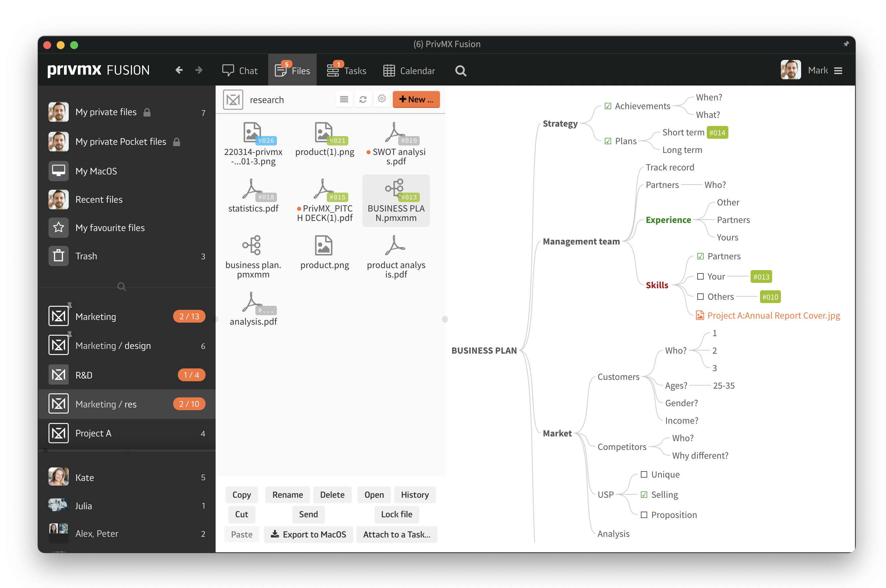
Task: Switch file list view mode icon
Action: 344,99
